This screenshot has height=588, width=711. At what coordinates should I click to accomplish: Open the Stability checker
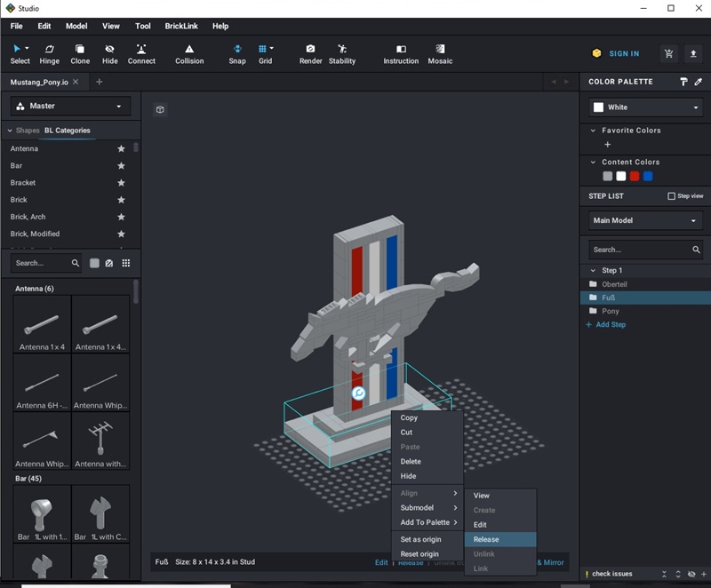(x=342, y=53)
